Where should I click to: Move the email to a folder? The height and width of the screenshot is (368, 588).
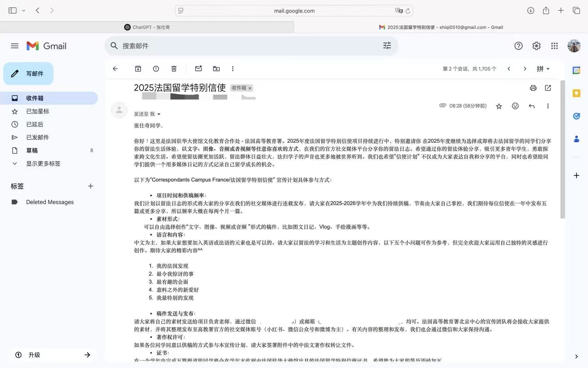tap(216, 69)
